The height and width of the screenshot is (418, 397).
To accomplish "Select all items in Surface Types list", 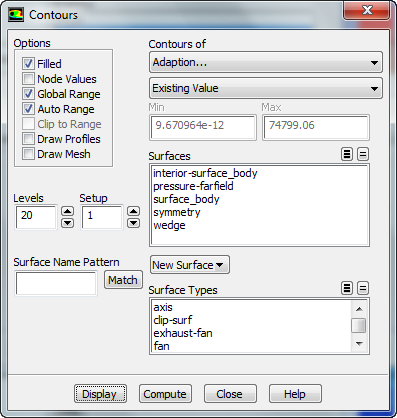I will pyautogui.click(x=347, y=288).
